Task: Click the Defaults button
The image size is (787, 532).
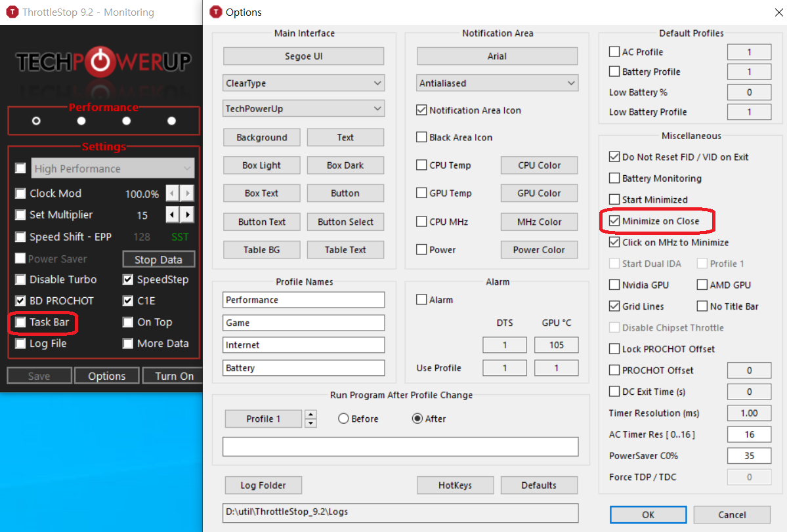Action: [539, 485]
